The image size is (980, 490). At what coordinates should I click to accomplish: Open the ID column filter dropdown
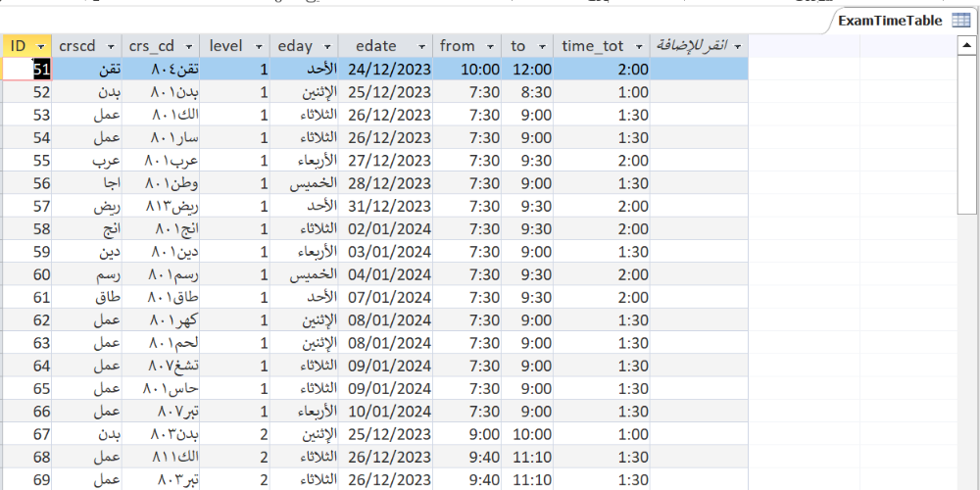(42, 46)
